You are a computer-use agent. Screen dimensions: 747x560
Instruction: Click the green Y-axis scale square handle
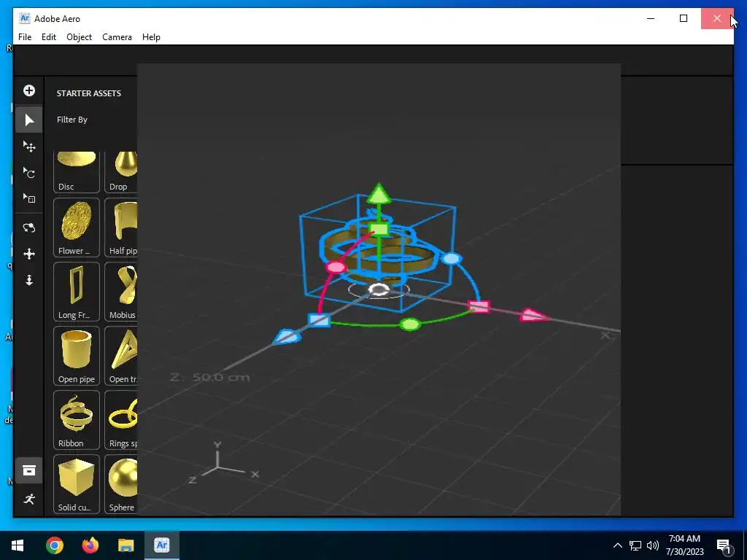point(379,229)
